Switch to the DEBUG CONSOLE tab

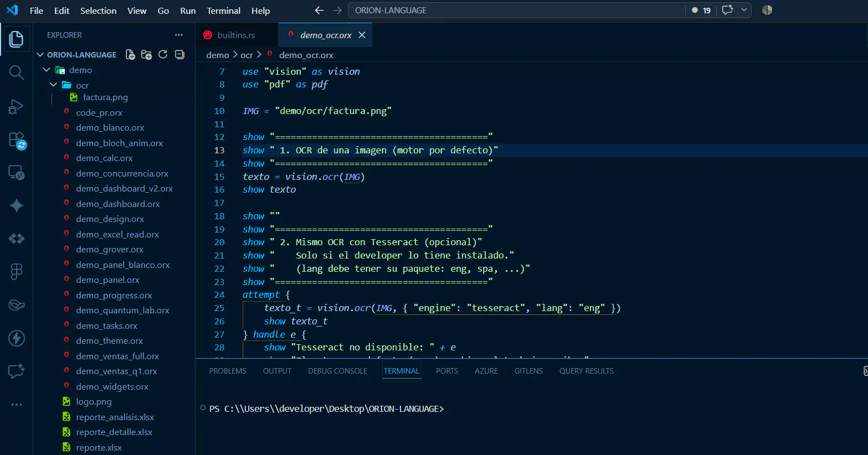point(337,371)
